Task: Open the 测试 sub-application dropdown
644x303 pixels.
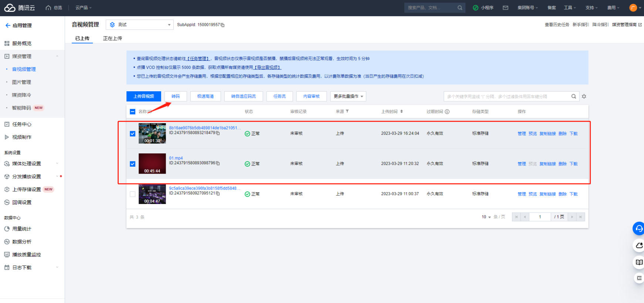Action: coord(140,25)
